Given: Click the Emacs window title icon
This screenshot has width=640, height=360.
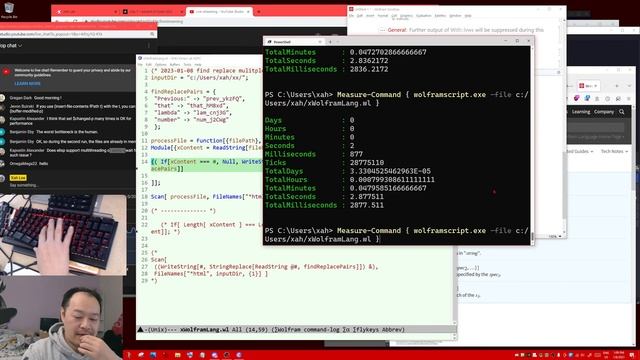Looking at the screenshot, I should click(140, 58).
